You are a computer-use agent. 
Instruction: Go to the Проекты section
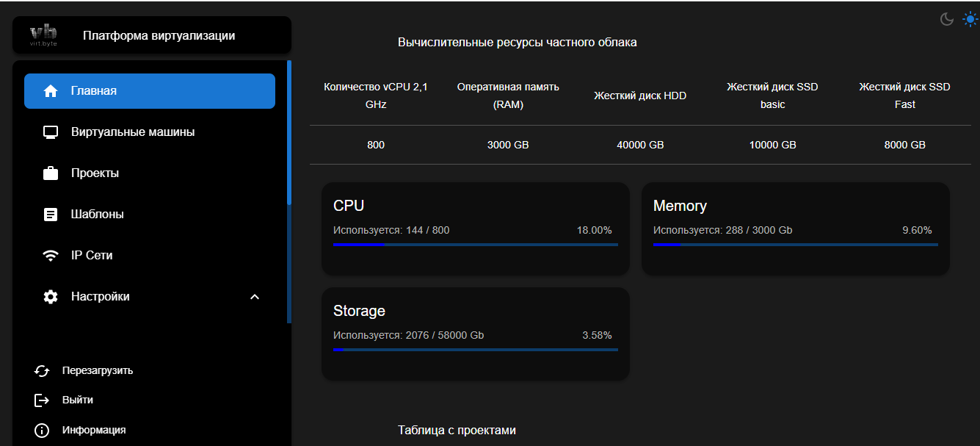pyautogui.click(x=95, y=173)
